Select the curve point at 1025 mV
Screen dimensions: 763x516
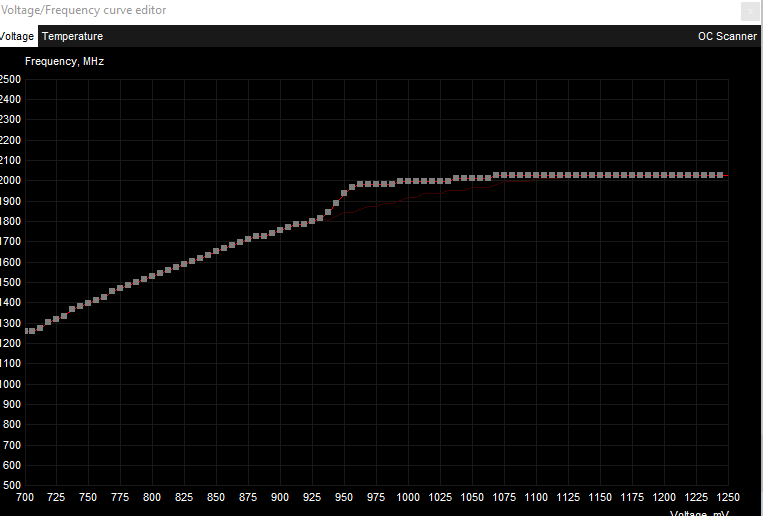[440, 181]
